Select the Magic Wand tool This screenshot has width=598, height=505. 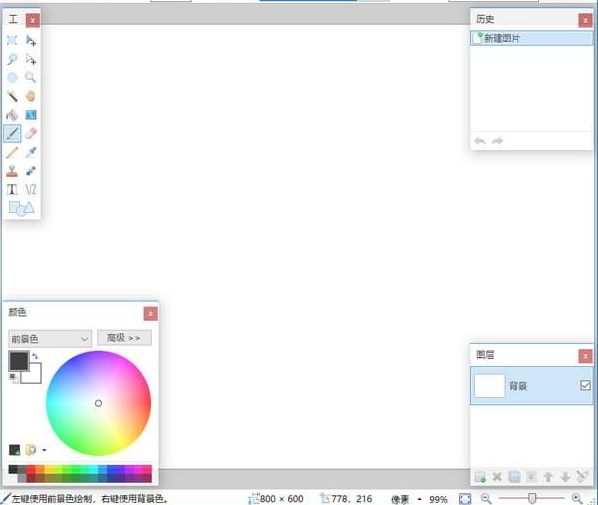pos(12,96)
